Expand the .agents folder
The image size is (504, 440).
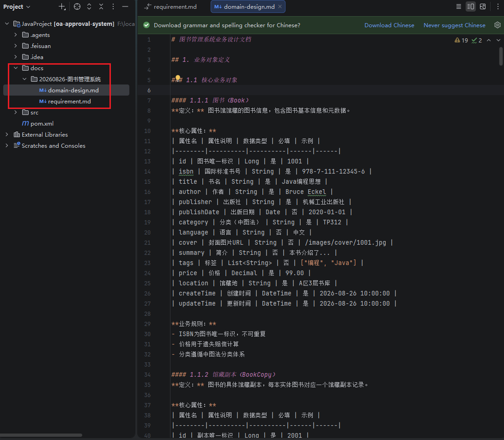[15, 35]
